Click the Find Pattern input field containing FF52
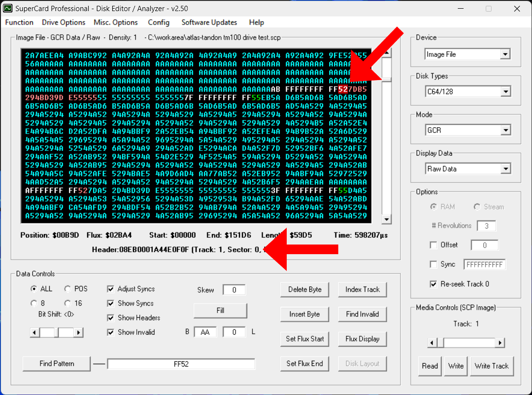532x395 pixels. point(181,364)
